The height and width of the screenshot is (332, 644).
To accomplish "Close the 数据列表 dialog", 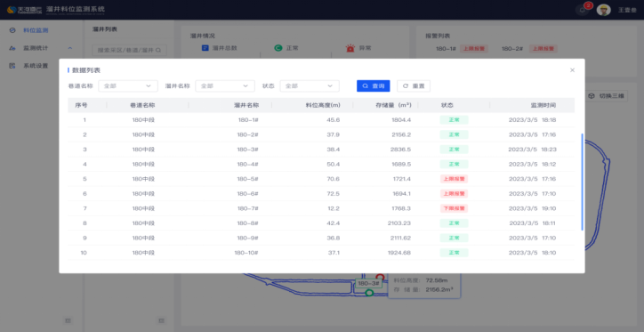I will [572, 70].
